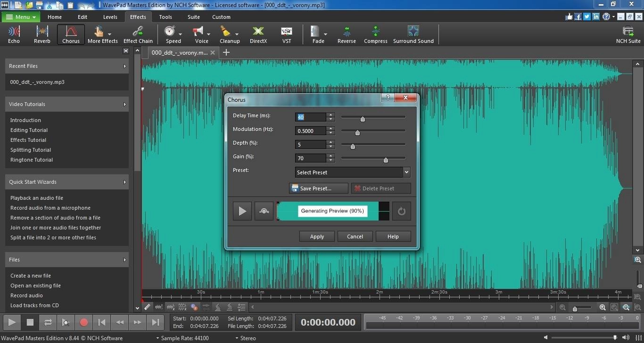The width and height of the screenshot is (644, 343).
Task: Click the LinkedIn share icon
Action: point(596,16)
